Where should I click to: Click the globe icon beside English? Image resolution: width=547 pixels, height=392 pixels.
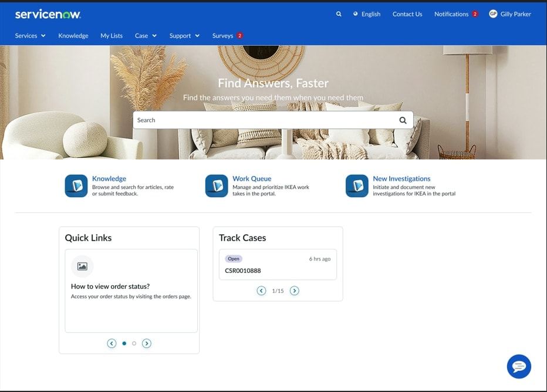356,14
